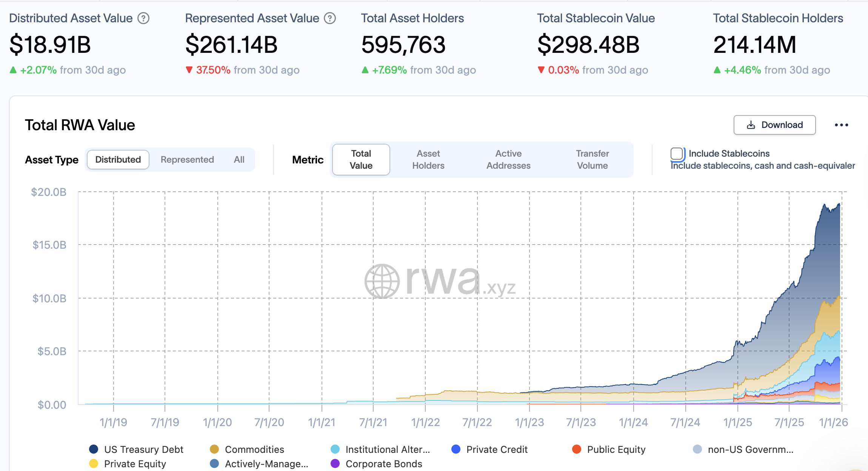Viewport: 868px width, 471px height.
Task: Click the Private Credit legend dot
Action: [456, 449]
